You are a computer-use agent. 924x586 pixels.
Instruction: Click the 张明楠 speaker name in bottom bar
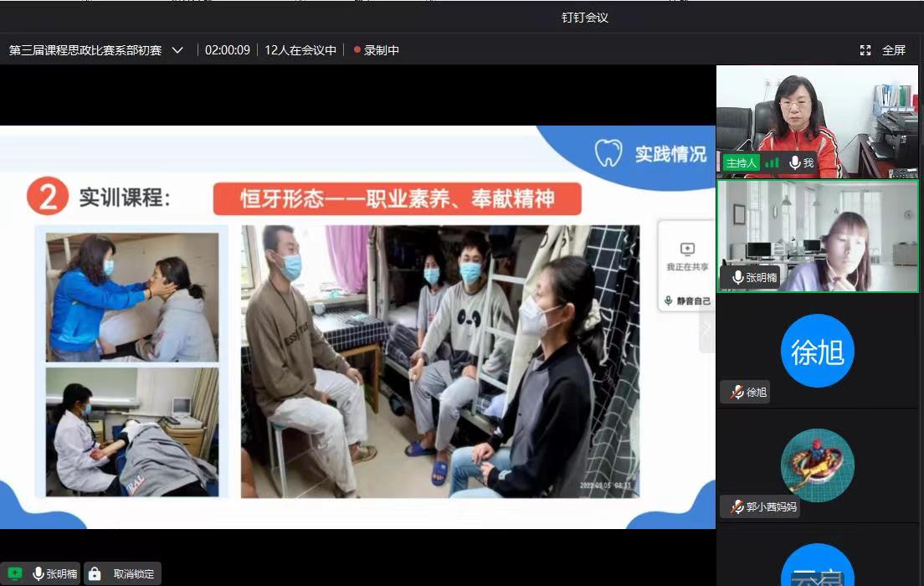[61, 573]
